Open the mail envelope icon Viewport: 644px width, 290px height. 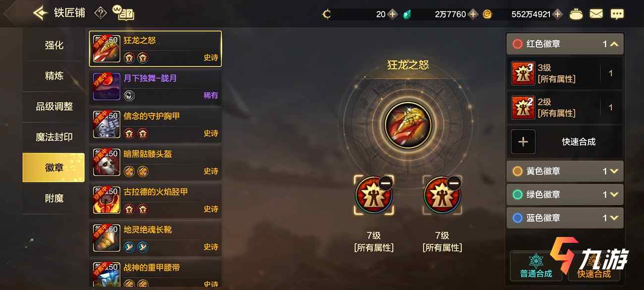pyautogui.click(x=596, y=14)
